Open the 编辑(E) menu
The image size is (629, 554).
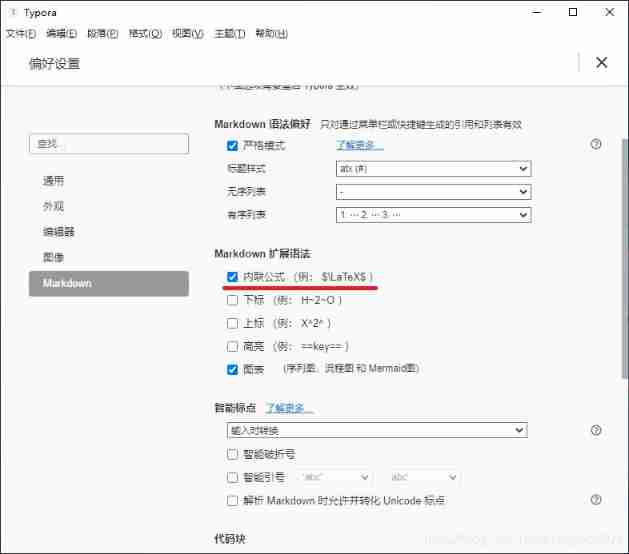coord(61,33)
